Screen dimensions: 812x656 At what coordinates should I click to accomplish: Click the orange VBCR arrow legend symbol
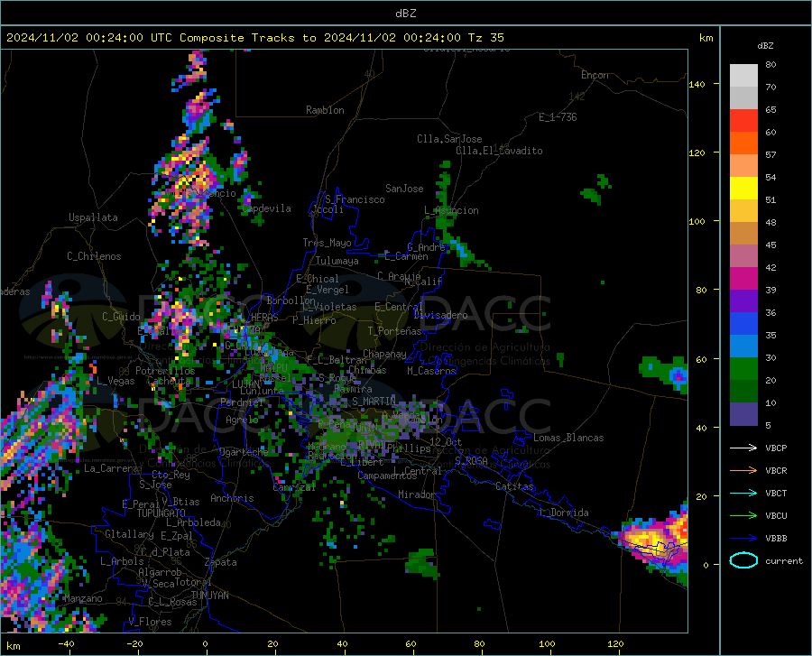click(743, 471)
